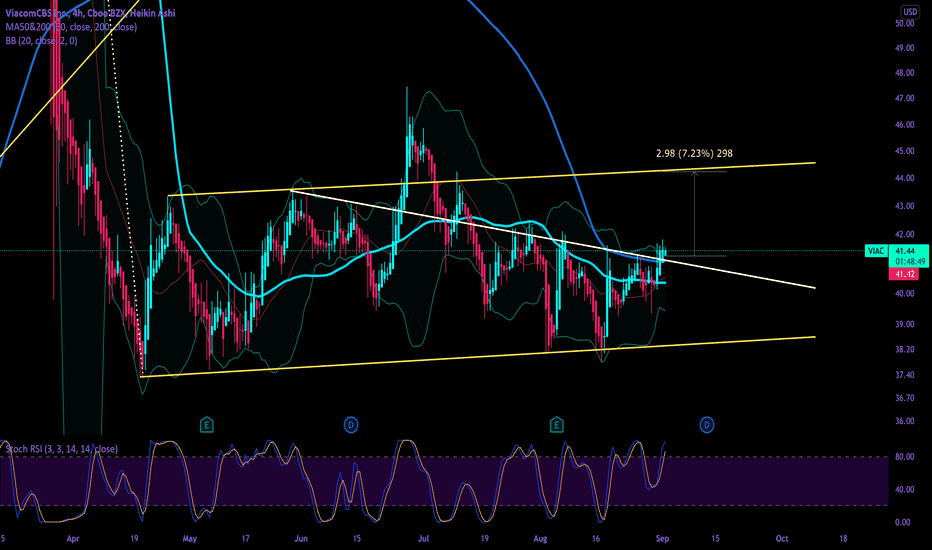The width and height of the screenshot is (932, 550).
Task: Click the September dividend 'D' marker
Action: point(707,425)
